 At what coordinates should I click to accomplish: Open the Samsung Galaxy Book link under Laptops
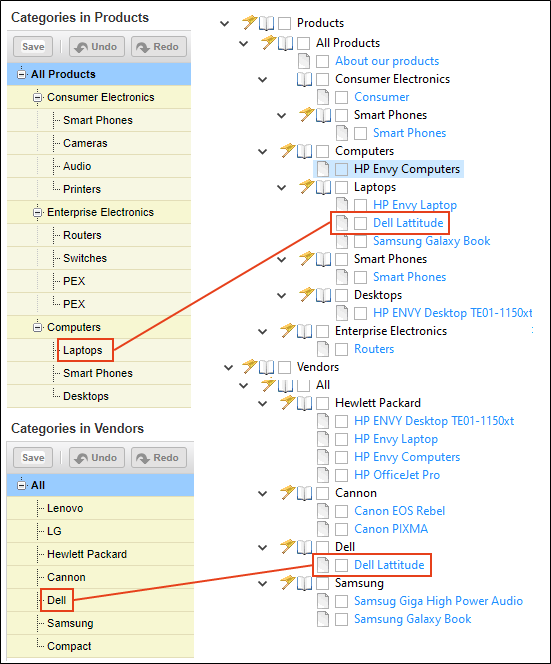[431, 241]
